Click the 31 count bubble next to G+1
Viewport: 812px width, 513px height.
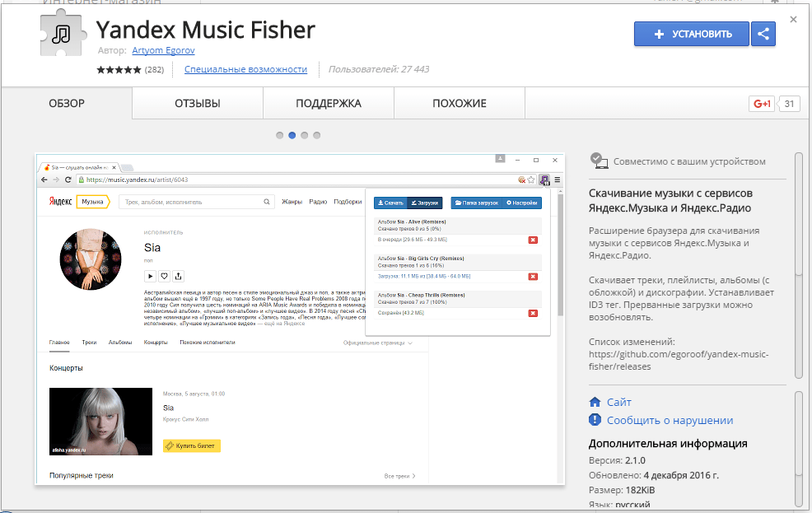pyautogui.click(x=790, y=104)
